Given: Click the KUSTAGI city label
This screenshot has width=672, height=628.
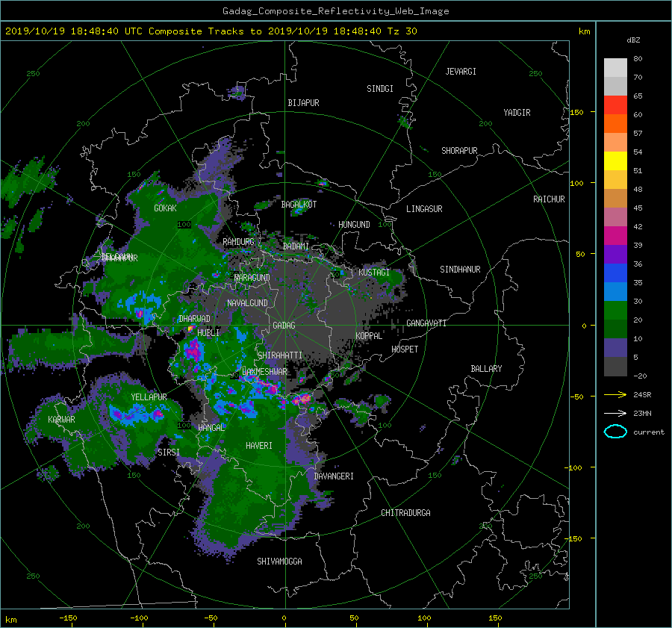Looking at the screenshot, I should click(x=374, y=273).
